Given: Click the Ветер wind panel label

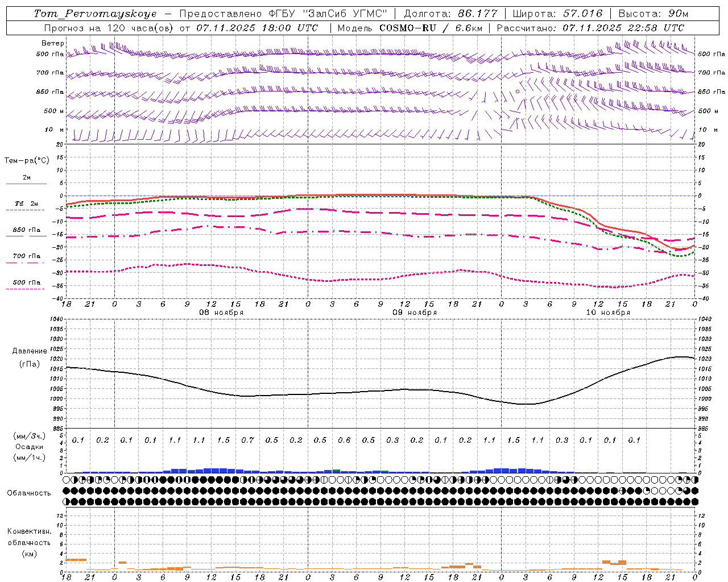Looking at the screenshot, I should pos(52,43).
